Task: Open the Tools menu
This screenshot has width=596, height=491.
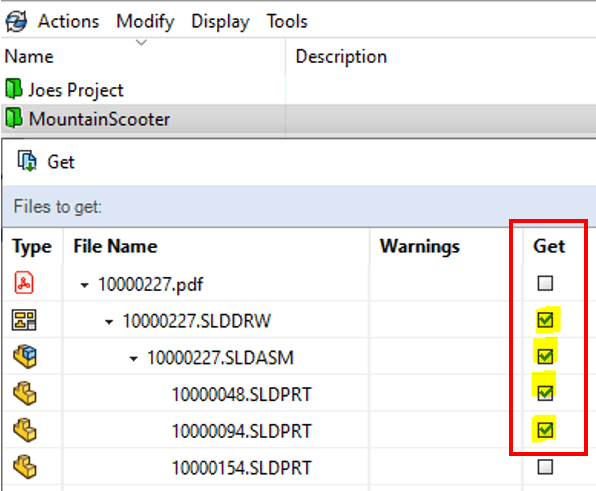Action: pyautogui.click(x=287, y=21)
